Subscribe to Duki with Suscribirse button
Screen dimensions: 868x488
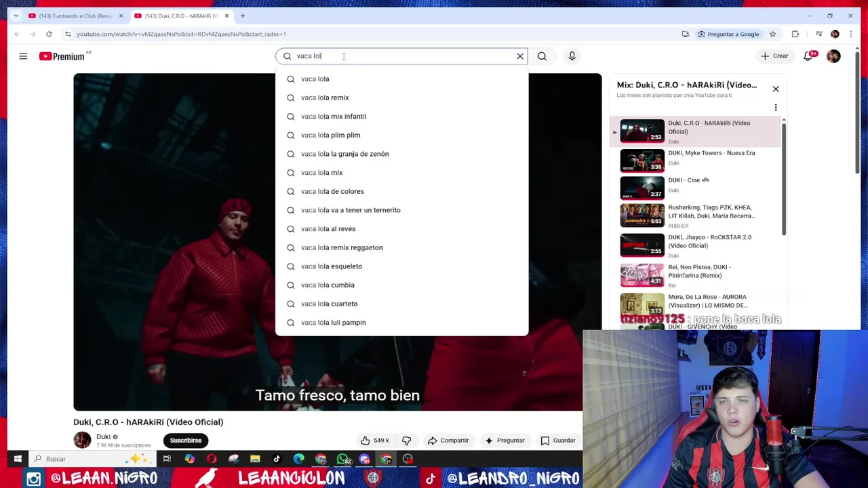(186, 441)
